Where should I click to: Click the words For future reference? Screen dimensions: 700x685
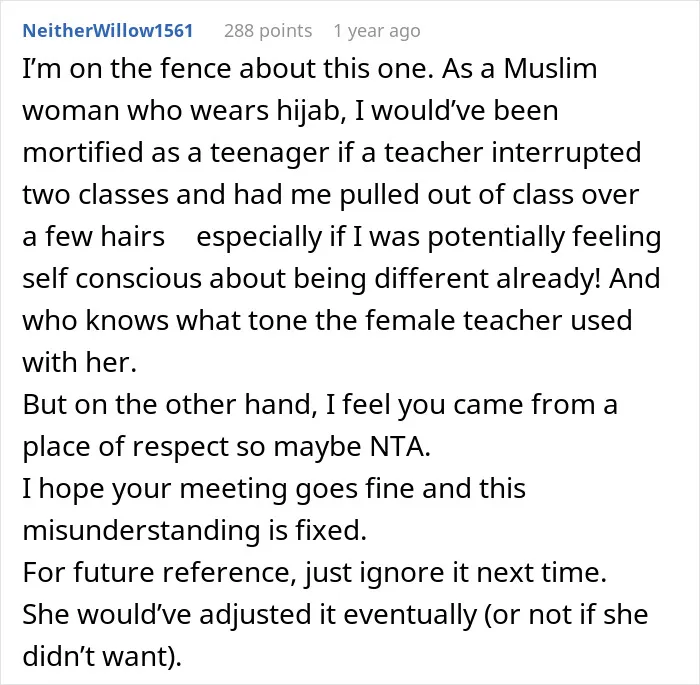160,572
